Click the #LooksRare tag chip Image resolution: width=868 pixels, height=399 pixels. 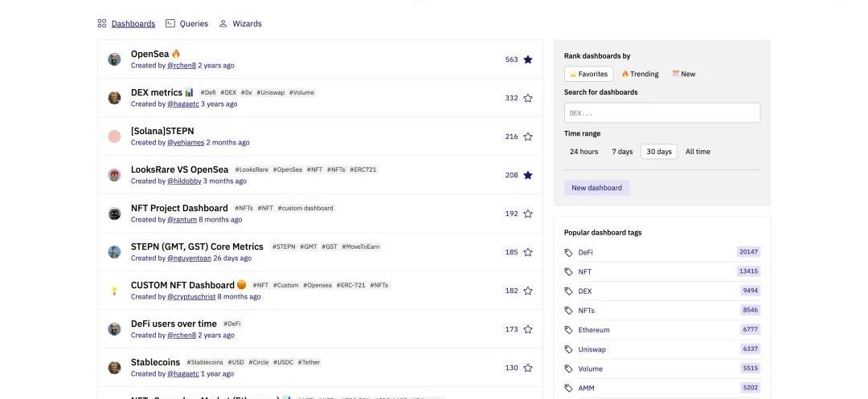[x=252, y=169]
